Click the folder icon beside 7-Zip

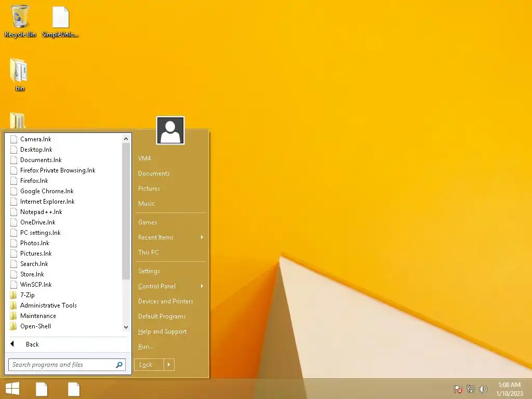click(14, 295)
